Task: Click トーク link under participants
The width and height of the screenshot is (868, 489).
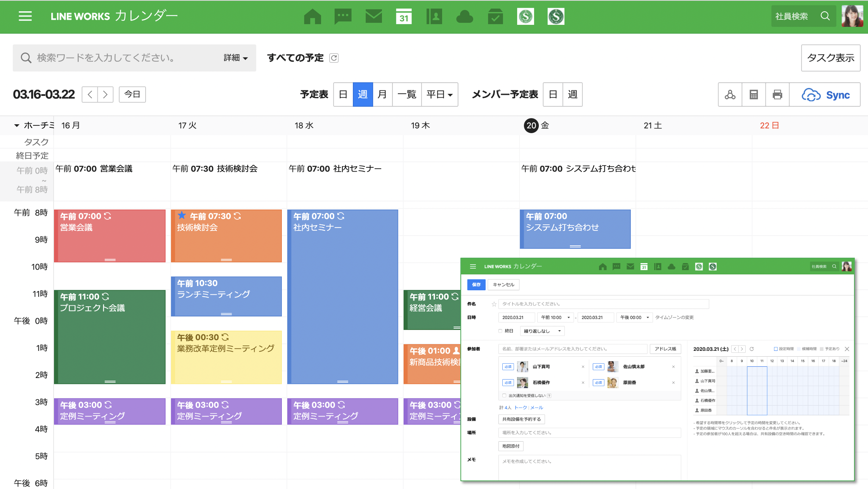Action: coord(521,407)
